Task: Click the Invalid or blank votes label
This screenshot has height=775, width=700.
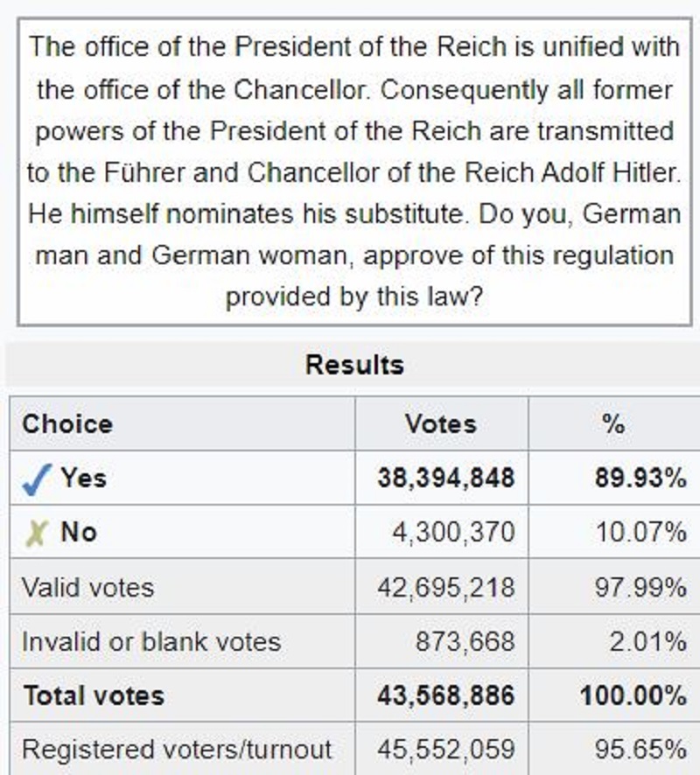Action: click(x=151, y=641)
